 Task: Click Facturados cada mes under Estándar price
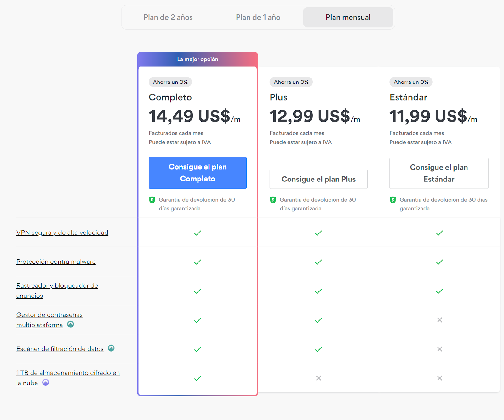pyautogui.click(x=417, y=133)
